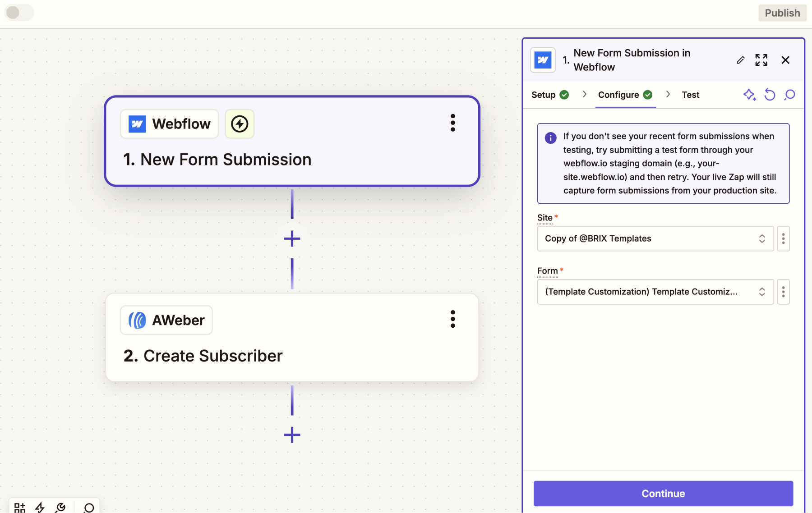Screen dimensions: 812x513
Task: Click the AWeber app logo in step 2 card
Action: click(x=137, y=321)
